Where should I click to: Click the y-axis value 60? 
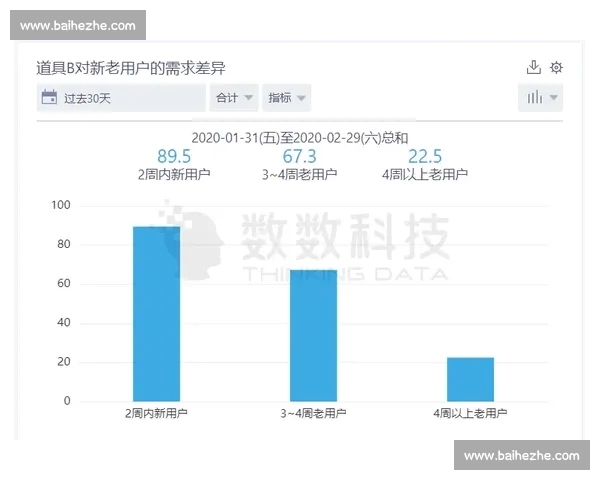[x=64, y=283]
